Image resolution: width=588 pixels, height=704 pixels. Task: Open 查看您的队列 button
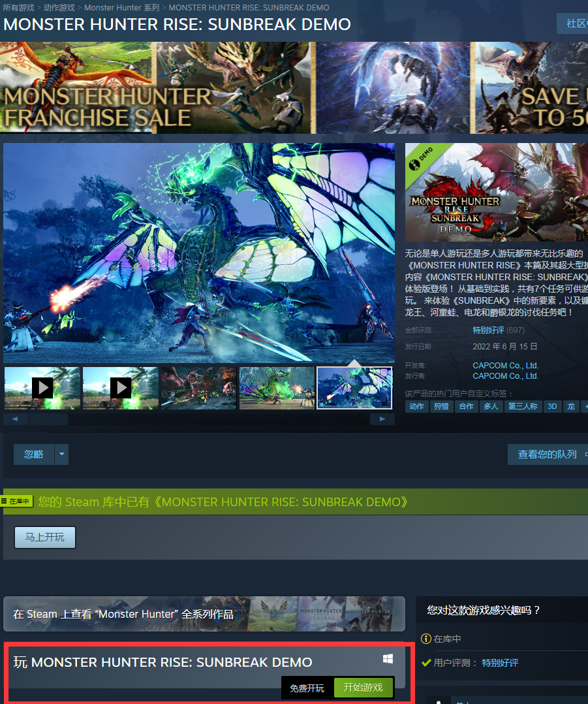click(x=548, y=455)
